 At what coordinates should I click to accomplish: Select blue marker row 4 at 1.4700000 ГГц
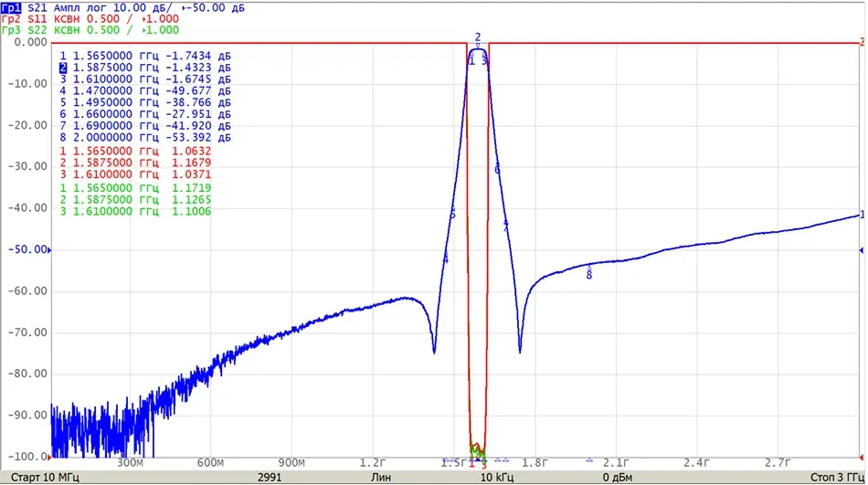145,90
